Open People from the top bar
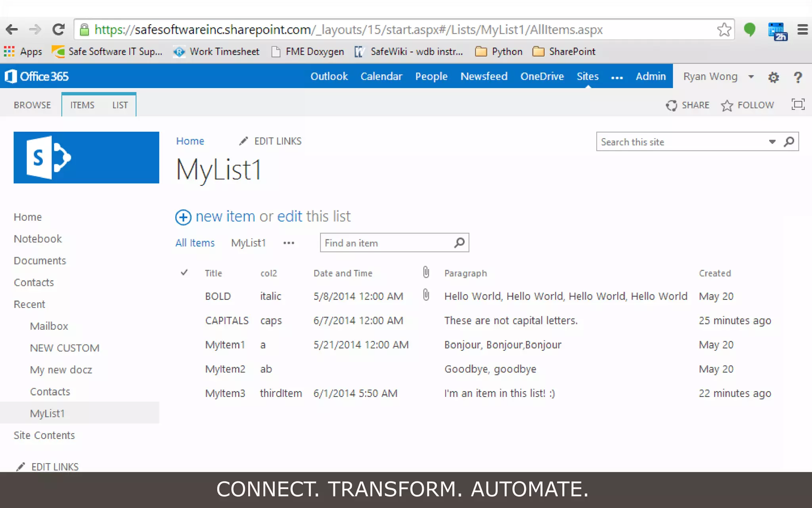This screenshot has height=508, width=812. (x=431, y=76)
